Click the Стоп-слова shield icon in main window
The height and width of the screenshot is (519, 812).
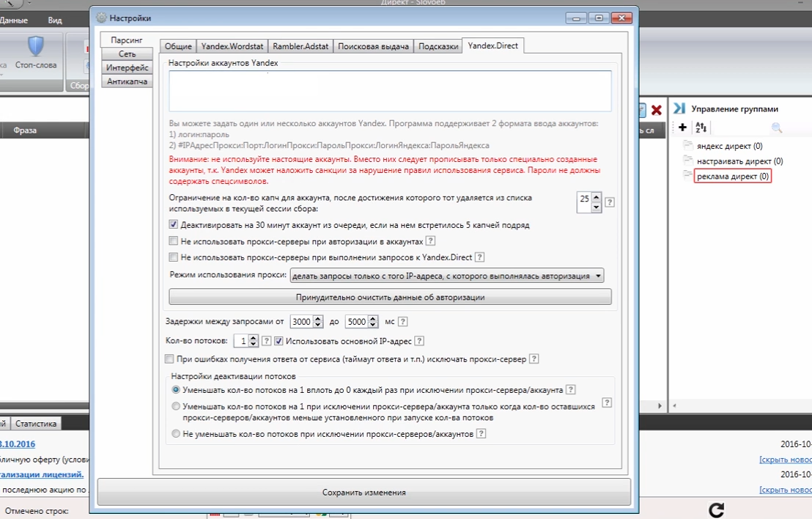click(36, 47)
